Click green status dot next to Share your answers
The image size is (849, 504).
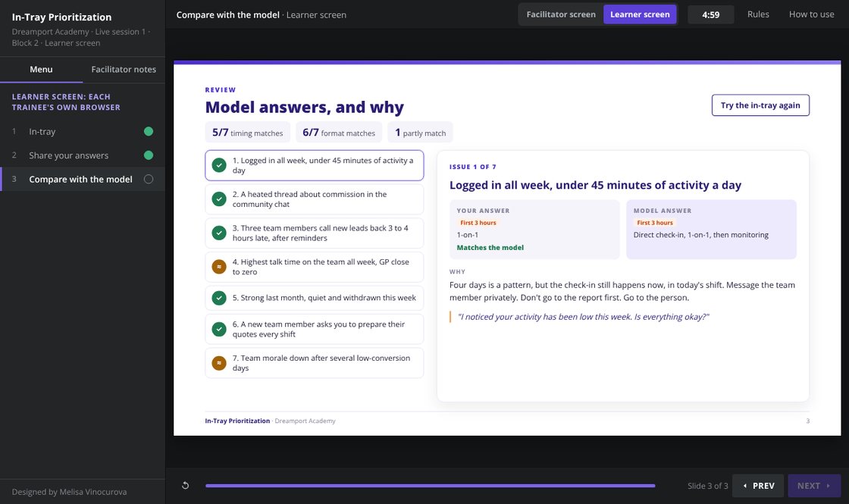tap(149, 155)
